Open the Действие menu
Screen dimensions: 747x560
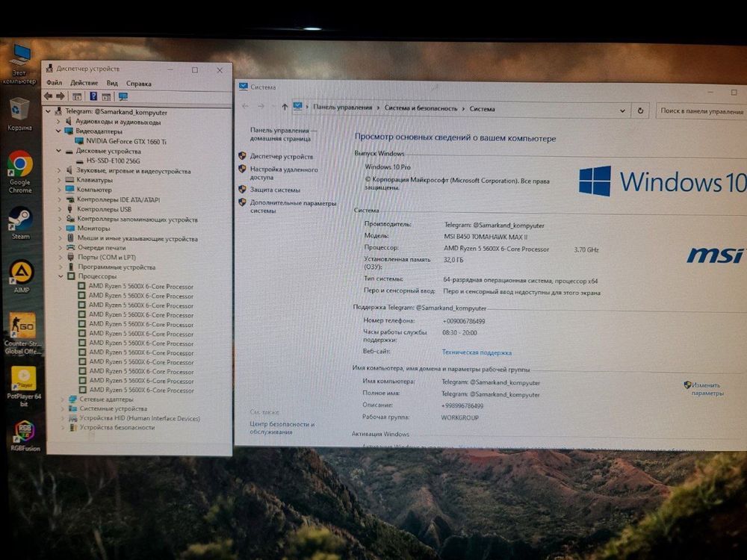(x=84, y=83)
